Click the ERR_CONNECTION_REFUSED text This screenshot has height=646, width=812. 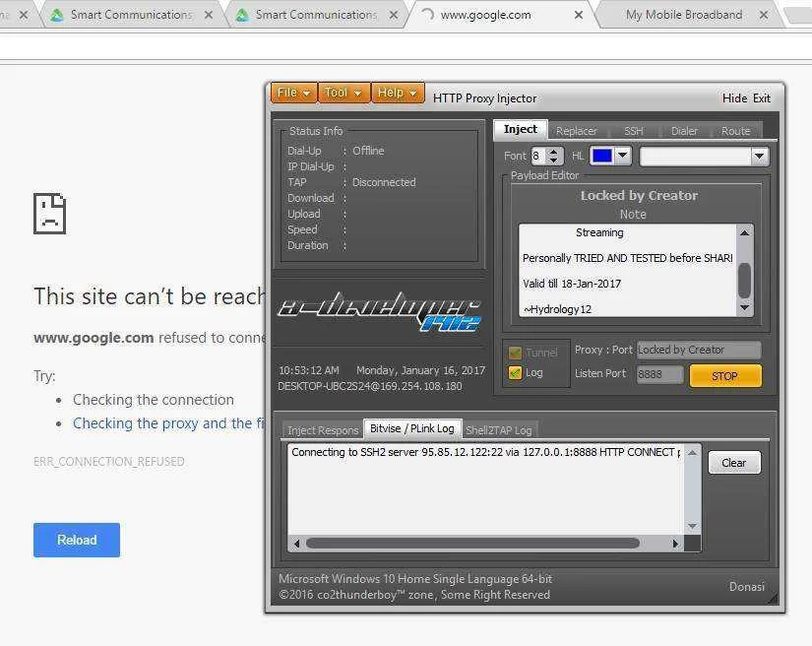tap(108, 461)
